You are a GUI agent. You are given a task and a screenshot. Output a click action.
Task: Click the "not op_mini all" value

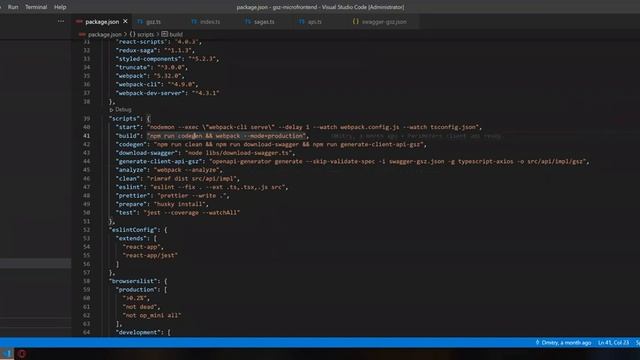click(152, 315)
